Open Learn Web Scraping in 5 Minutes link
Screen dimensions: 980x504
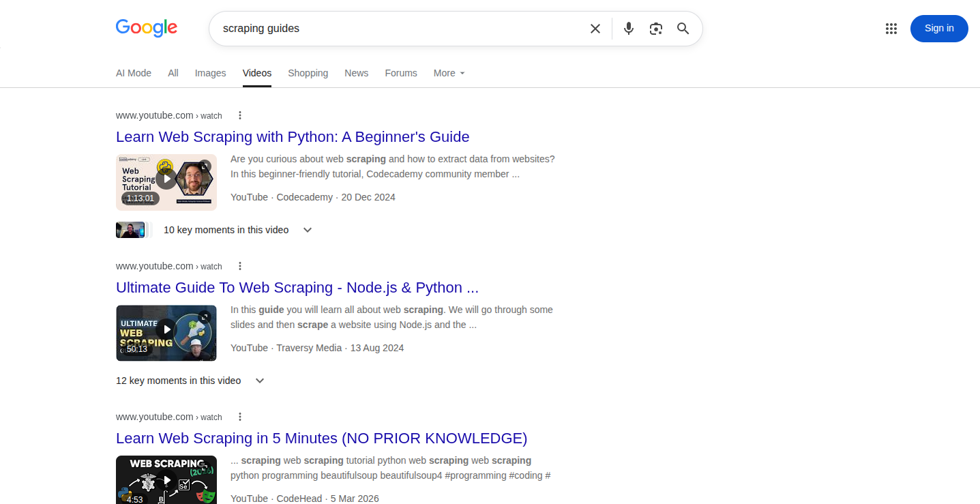322,438
